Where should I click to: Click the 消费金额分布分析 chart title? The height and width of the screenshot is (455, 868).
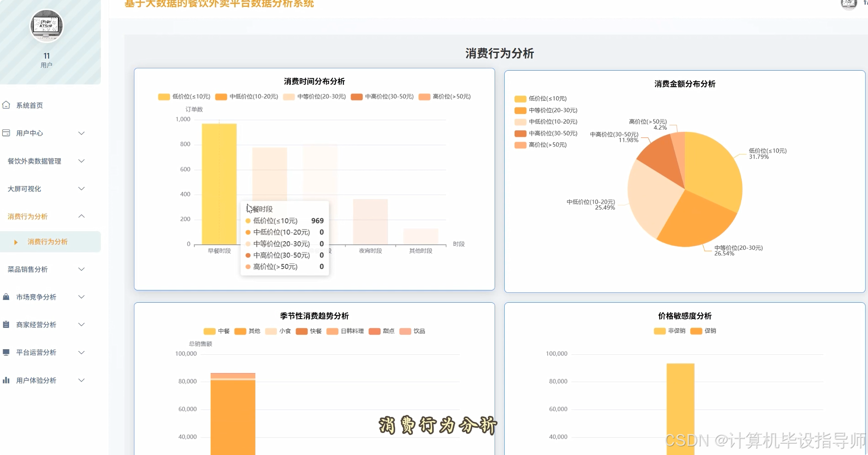[685, 84]
